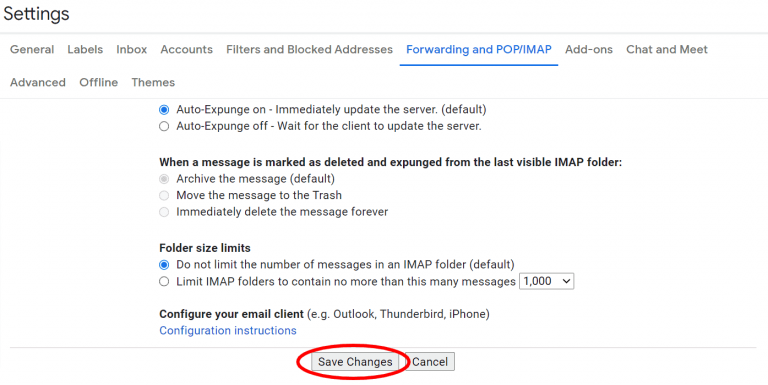The width and height of the screenshot is (768, 385).
Task: Expand the 1,000 messages limit dropdown
Action: [546, 281]
